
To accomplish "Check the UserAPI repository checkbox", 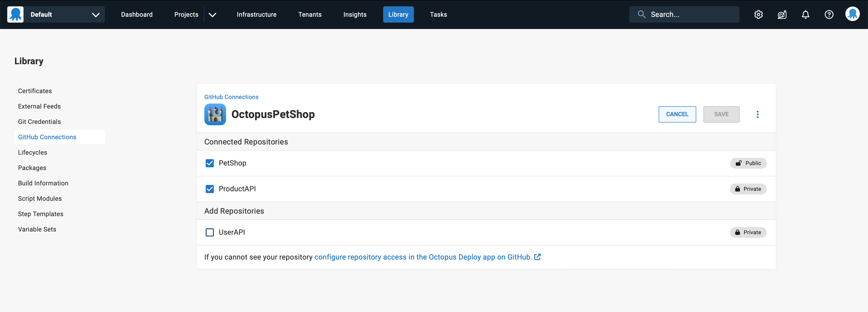I will (210, 232).
